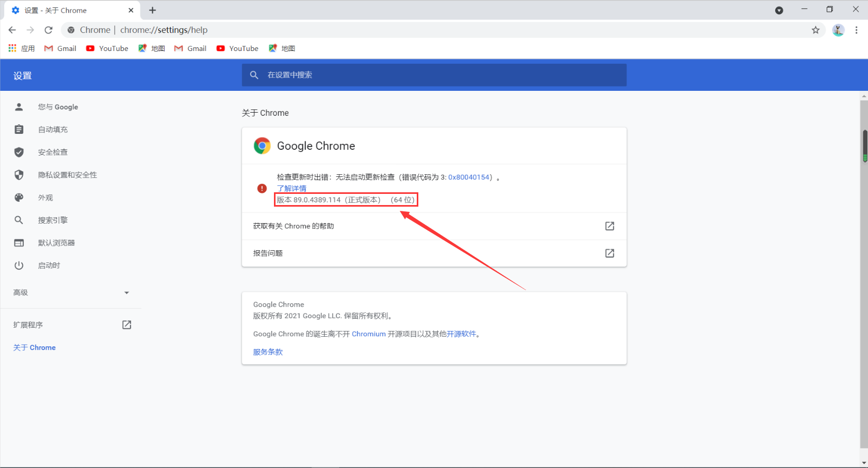Click the 了解详情 link
Screen dimensions: 868x468
pos(291,189)
